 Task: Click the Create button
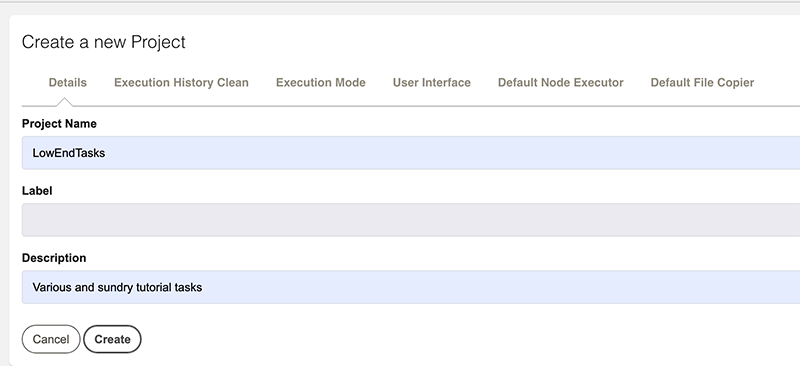coord(112,339)
